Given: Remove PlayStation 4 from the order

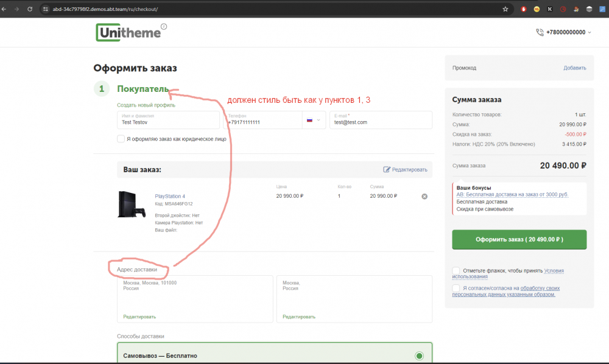Looking at the screenshot, I should click(x=424, y=196).
